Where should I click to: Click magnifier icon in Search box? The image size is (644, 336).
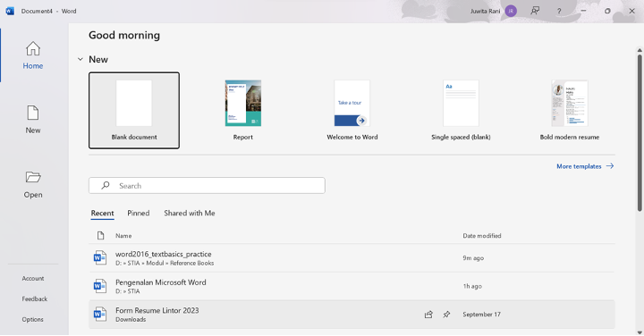[x=106, y=186]
